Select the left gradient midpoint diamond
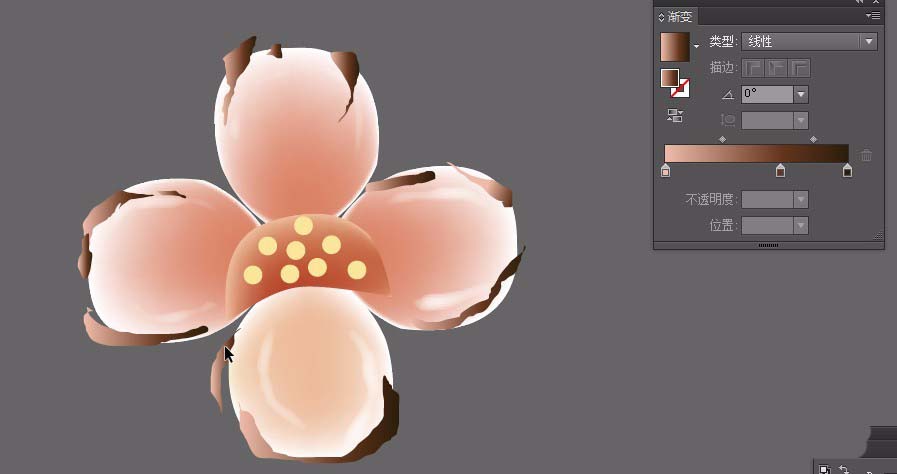897x474 pixels. pos(723,140)
